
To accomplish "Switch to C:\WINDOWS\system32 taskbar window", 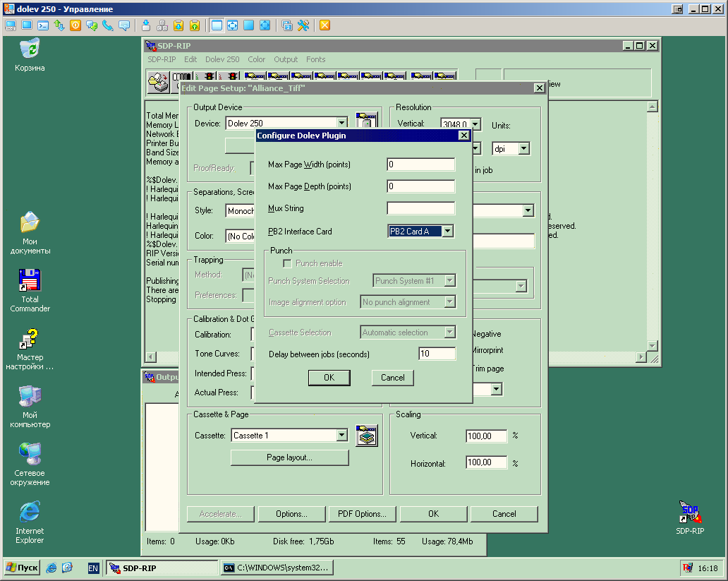I will coord(277,568).
